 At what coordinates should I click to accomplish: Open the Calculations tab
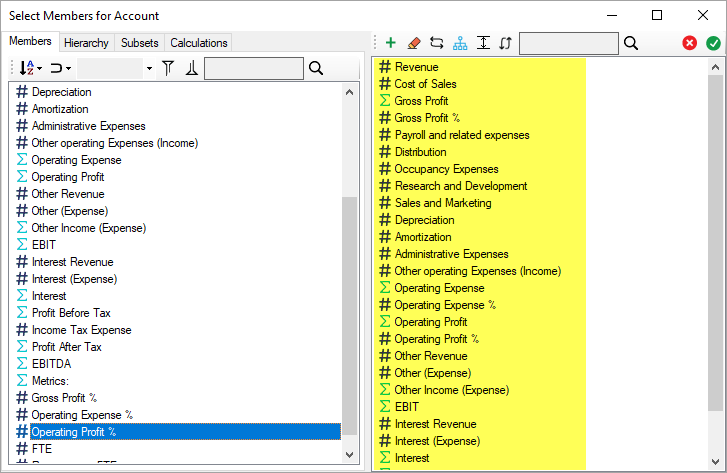[199, 43]
